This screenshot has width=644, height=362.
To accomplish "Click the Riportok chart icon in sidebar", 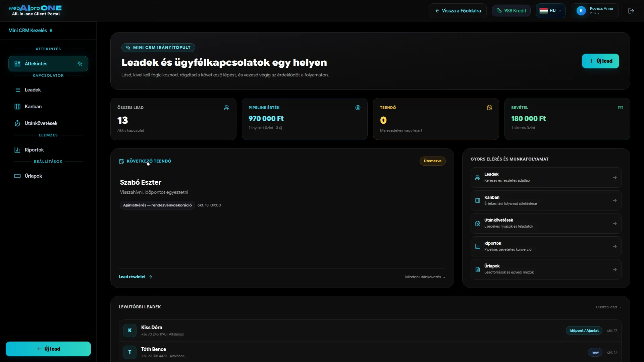I will coord(17,150).
